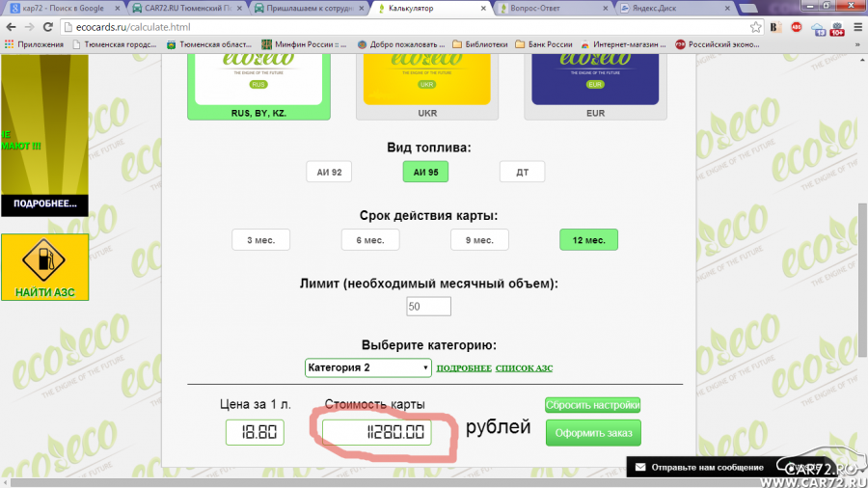Click the monthly limit input field
The width and height of the screenshot is (868, 488).
pyautogui.click(x=428, y=307)
